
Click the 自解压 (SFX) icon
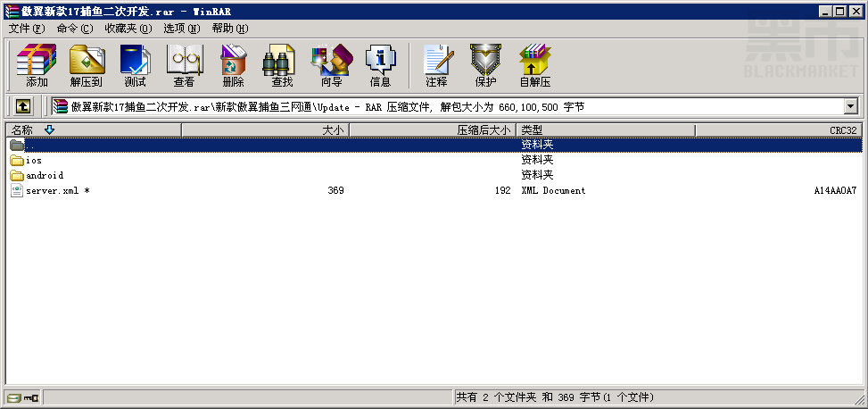pyautogui.click(x=534, y=66)
